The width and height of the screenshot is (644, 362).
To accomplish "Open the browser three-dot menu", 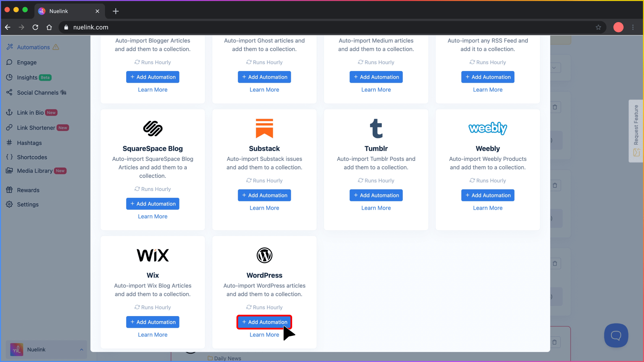I will 633,27.
